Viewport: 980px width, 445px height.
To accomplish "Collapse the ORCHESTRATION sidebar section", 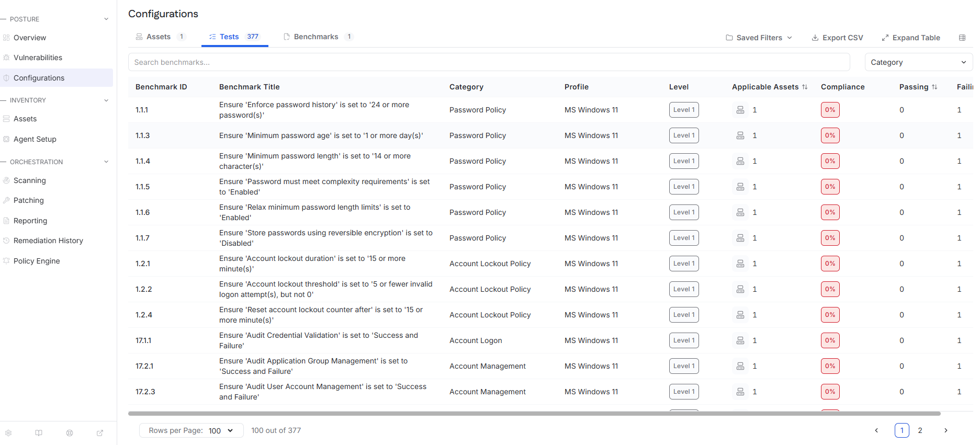I will (x=106, y=162).
